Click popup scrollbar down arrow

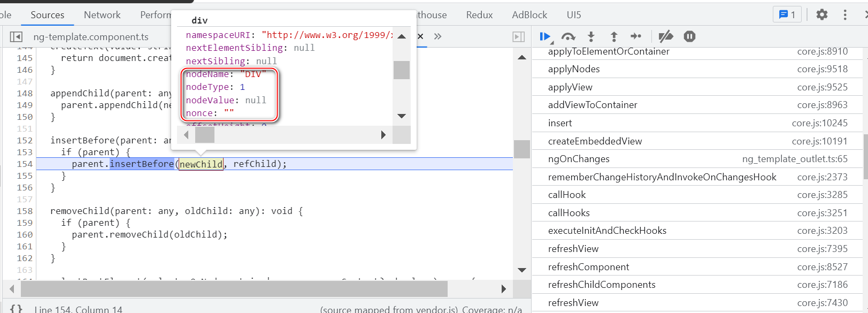[402, 116]
